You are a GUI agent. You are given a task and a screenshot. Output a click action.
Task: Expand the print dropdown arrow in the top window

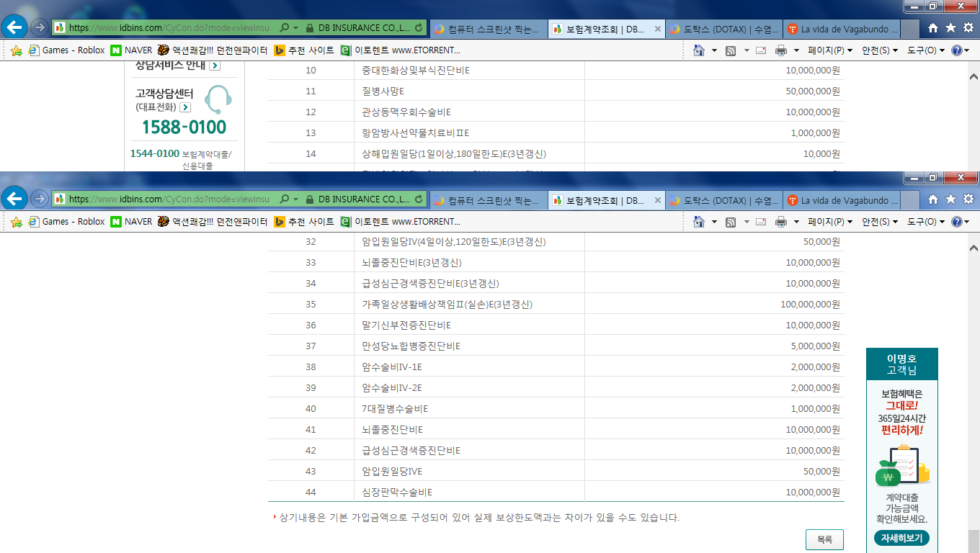[x=796, y=50]
